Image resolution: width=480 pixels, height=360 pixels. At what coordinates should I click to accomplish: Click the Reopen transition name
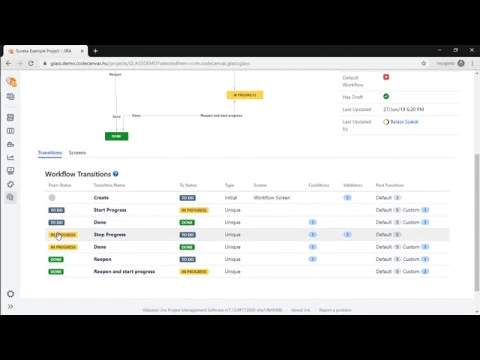click(102, 259)
